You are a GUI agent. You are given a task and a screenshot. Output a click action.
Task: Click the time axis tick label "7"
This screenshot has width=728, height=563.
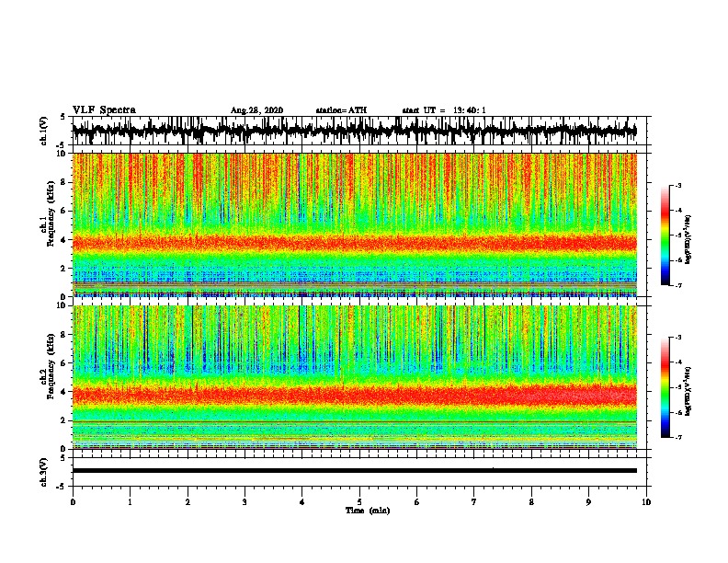point(474,502)
